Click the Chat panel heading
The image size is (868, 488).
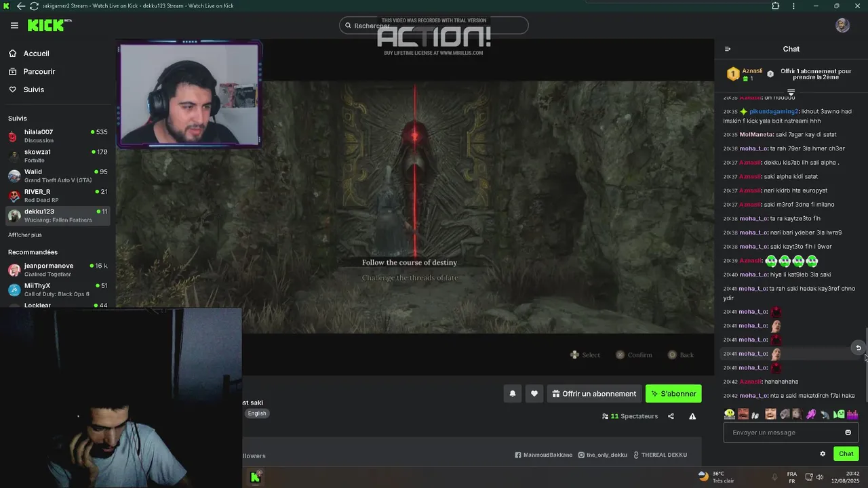[791, 49]
